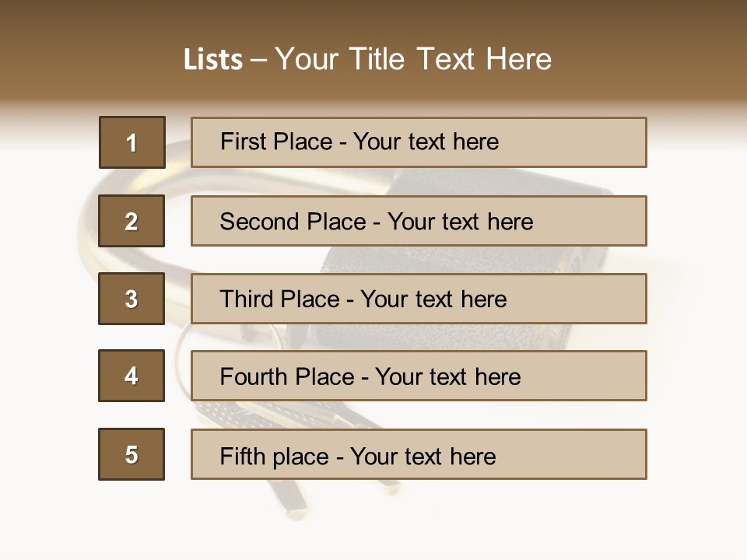This screenshot has width=747, height=560.
Task: Click the padlock shackle in background
Action: tap(86, 233)
